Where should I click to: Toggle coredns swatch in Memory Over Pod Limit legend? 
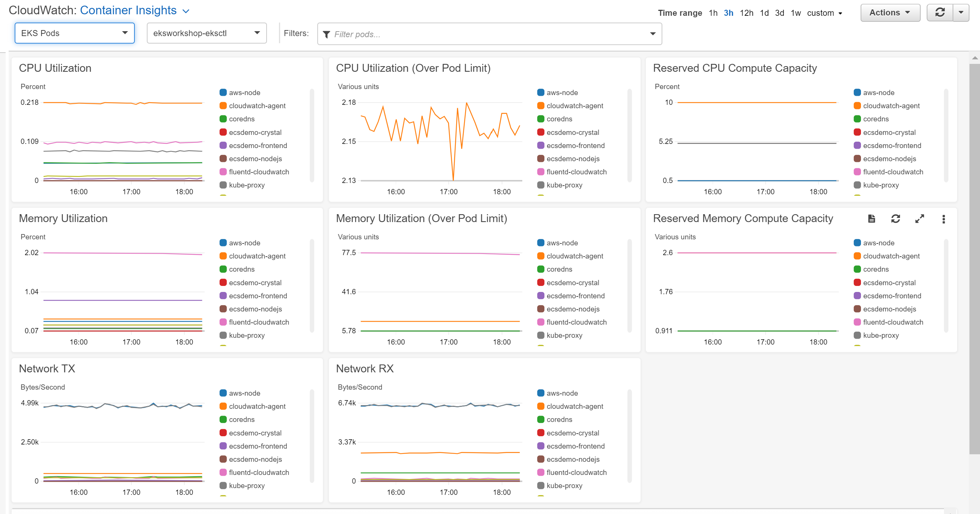[x=541, y=269]
